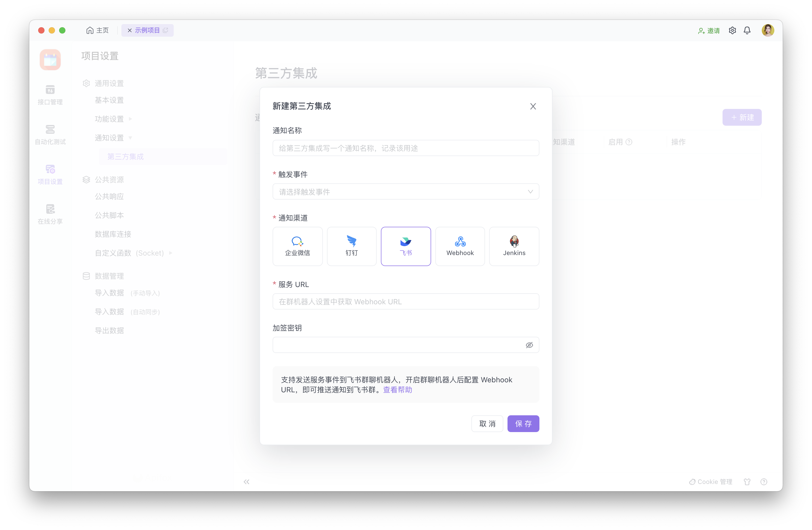Image resolution: width=812 pixels, height=530 pixels.
Task: Open the user avatar menu
Action: pos(768,30)
